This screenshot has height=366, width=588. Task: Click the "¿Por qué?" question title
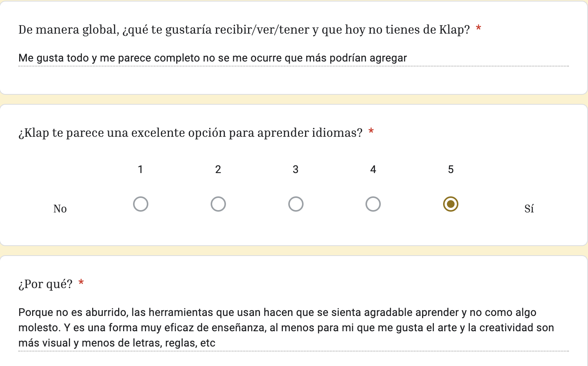pos(45,284)
